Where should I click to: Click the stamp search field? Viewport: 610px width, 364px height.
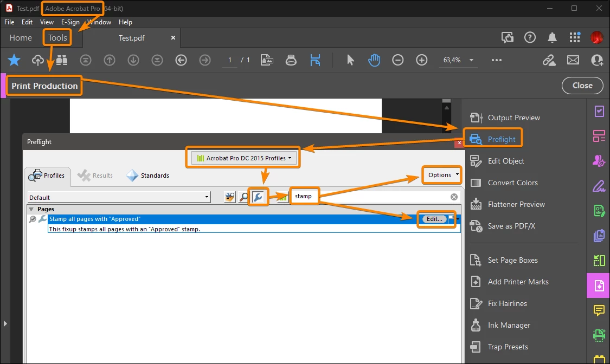[x=375, y=197]
